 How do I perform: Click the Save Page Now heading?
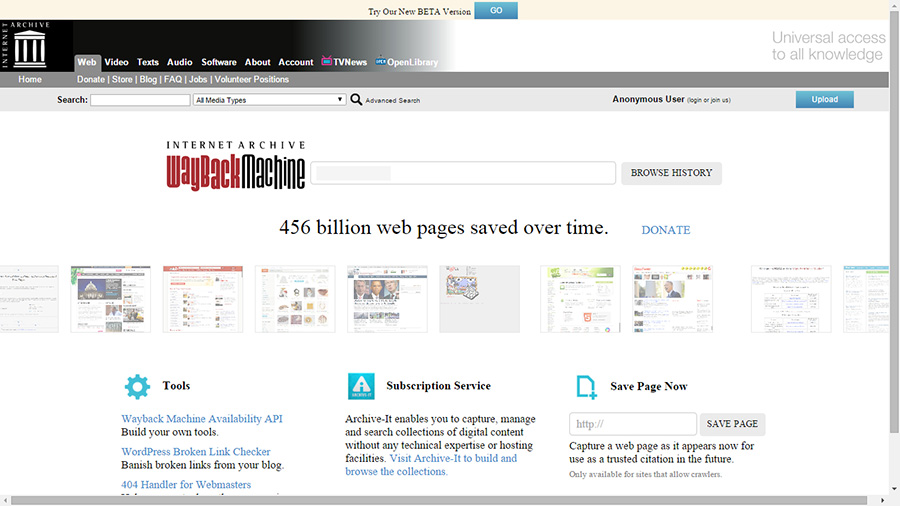click(x=649, y=387)
